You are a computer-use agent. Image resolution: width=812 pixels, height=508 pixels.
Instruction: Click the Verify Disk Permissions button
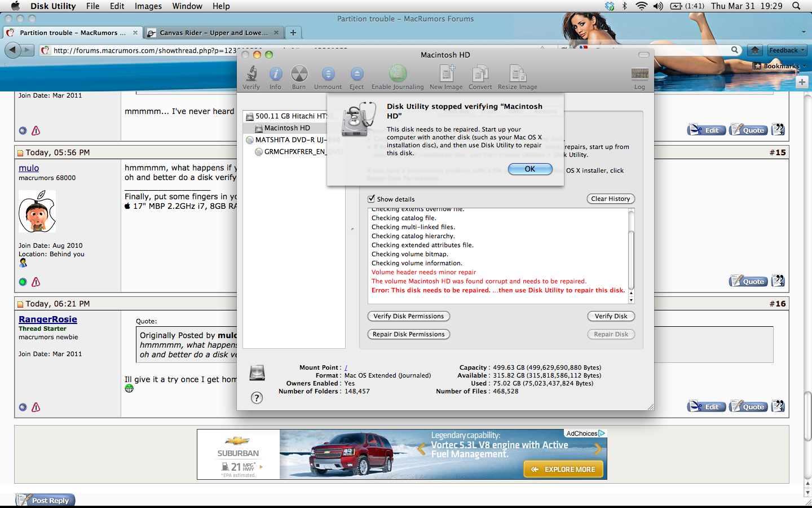tap(409, 316)
